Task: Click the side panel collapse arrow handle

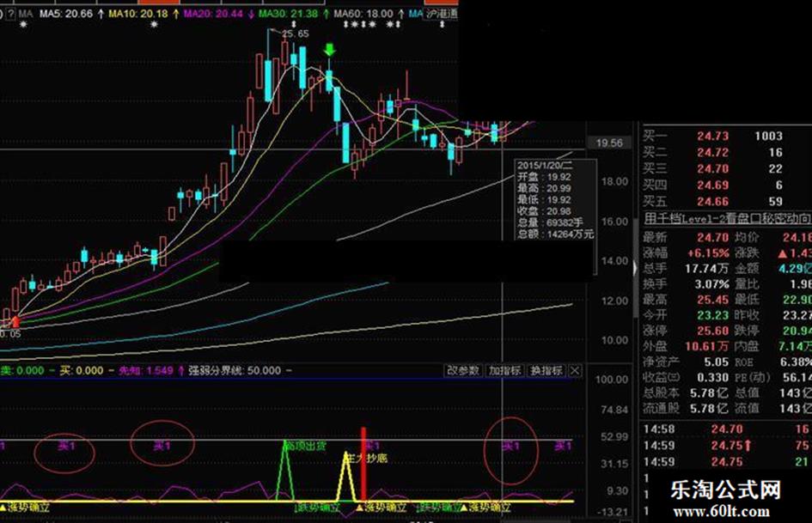Action: click(636, 268)
